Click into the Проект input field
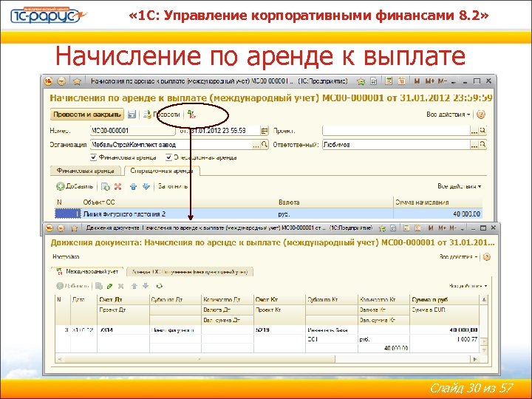The image size is (532, 399). tap(396, 130)
